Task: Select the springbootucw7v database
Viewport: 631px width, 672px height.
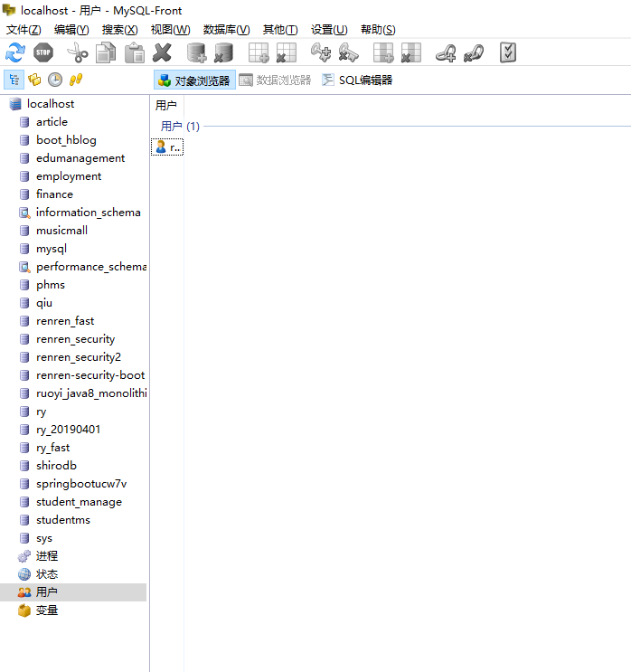Action: 81,484
